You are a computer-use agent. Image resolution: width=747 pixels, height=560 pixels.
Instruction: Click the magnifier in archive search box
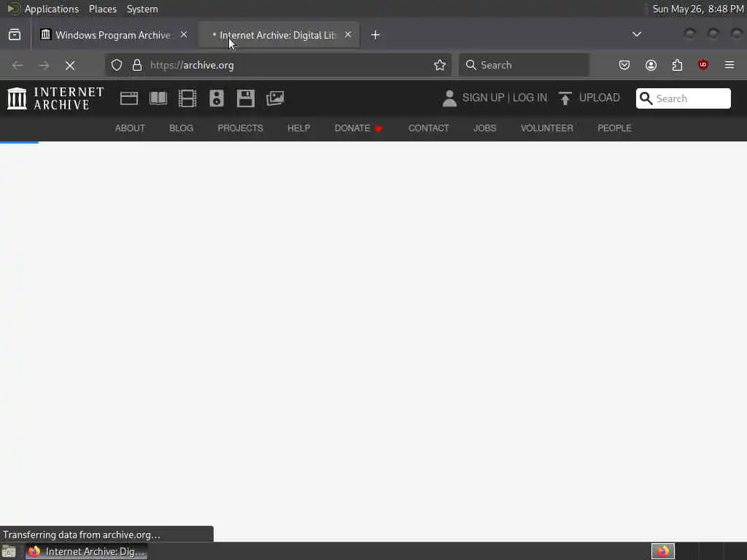pos(646,98)
